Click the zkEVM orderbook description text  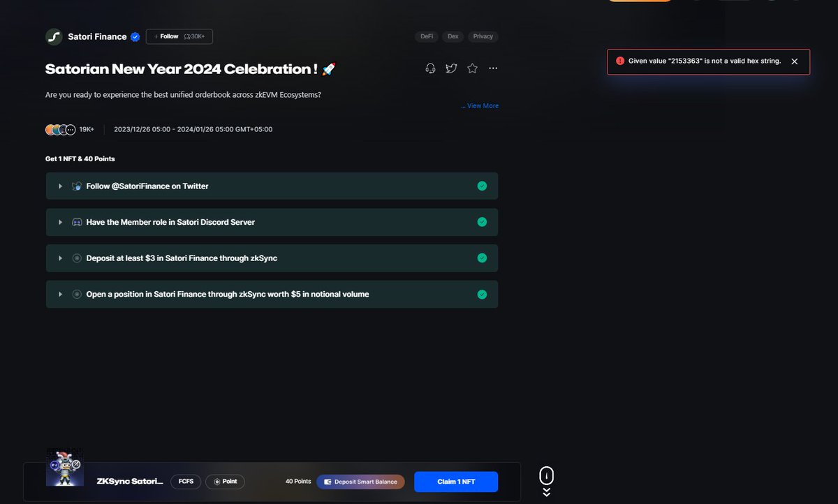click(183, 94)
